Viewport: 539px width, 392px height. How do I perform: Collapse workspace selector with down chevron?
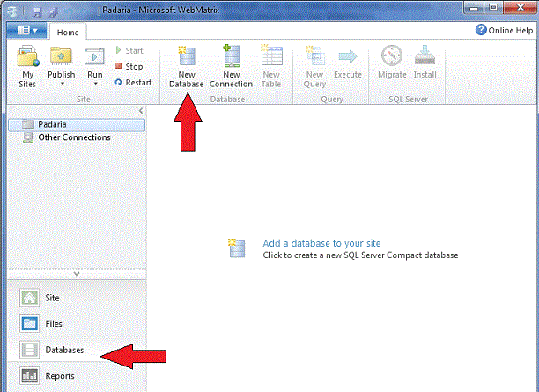[77, 274]
